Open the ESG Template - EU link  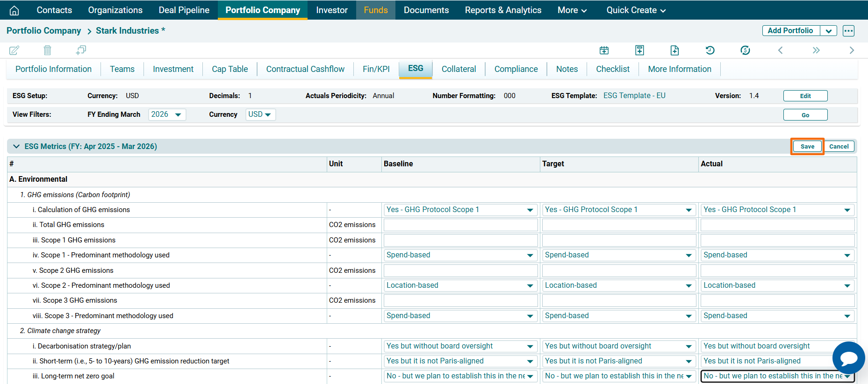pos(634,96)
